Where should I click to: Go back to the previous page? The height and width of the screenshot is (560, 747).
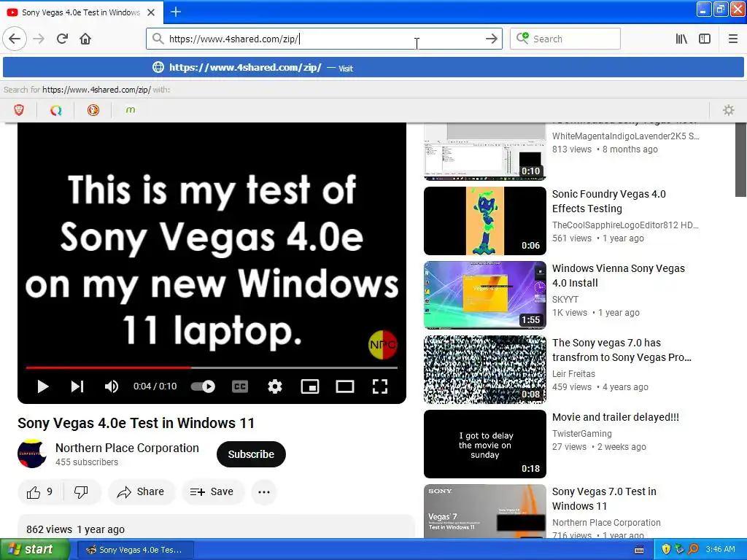pos(15,39)
